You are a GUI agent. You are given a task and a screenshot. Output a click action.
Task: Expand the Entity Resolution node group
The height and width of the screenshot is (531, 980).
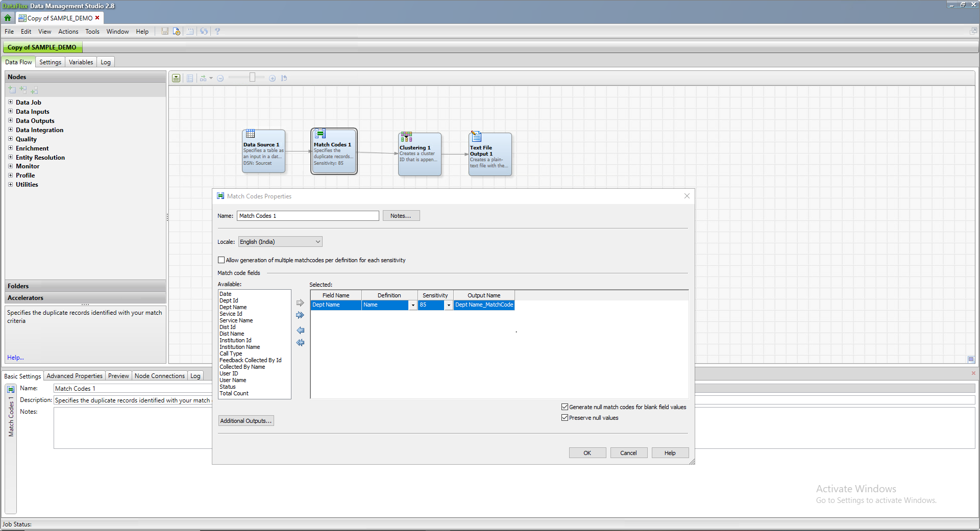[10, 157]
